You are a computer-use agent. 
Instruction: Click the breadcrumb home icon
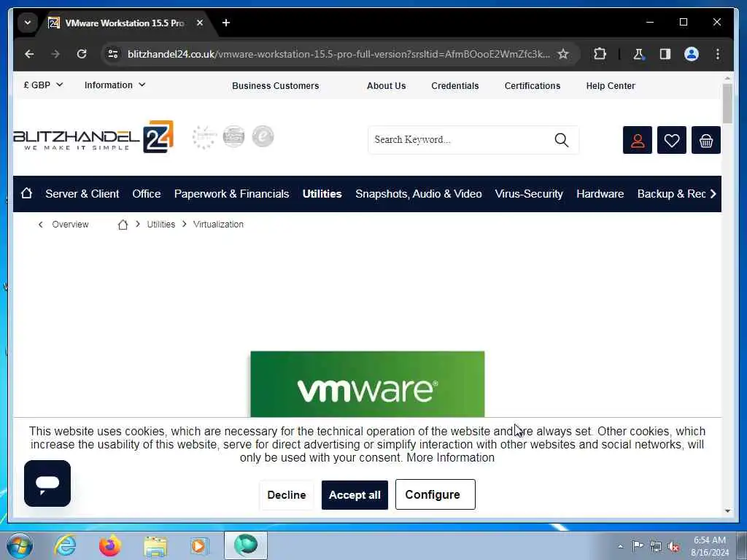pos(123,225)
